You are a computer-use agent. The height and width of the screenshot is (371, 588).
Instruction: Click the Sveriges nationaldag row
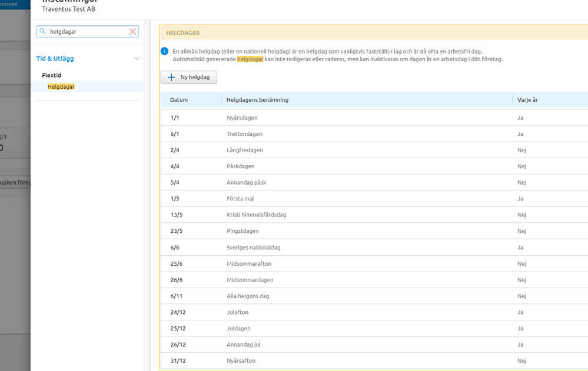tap(253, 248)
